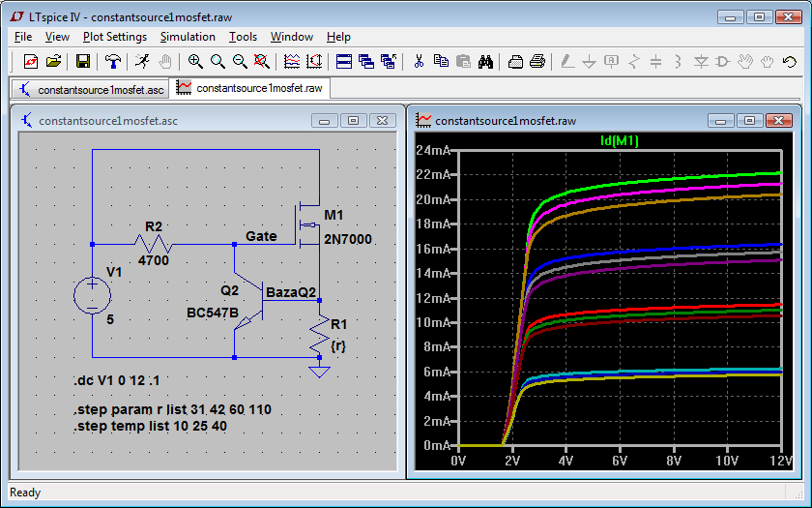Screen dimensions: 812x508
Task: Select the Move open-hand icon
Action: tap(745, 62)
